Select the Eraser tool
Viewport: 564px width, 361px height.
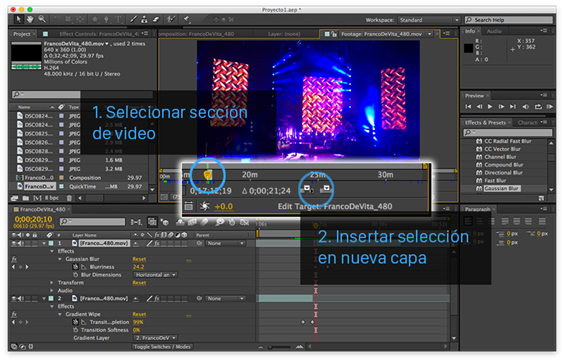tap(156, 19)
